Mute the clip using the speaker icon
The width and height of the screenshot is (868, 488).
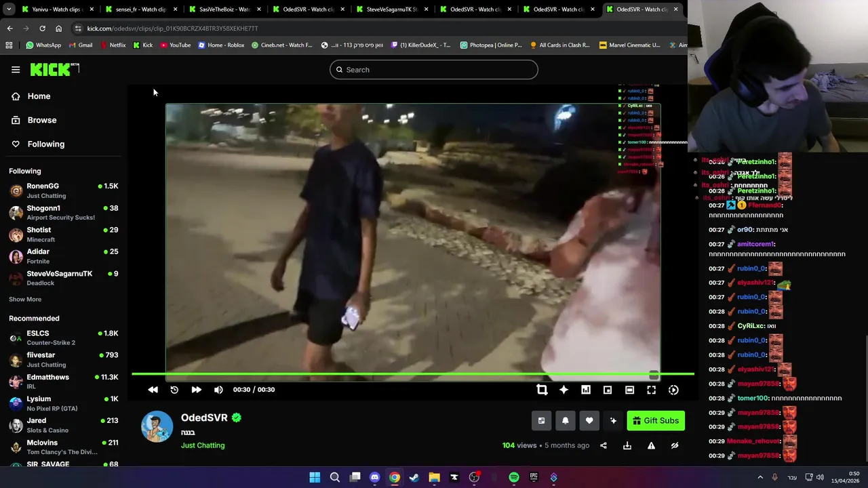click(218, 390)
